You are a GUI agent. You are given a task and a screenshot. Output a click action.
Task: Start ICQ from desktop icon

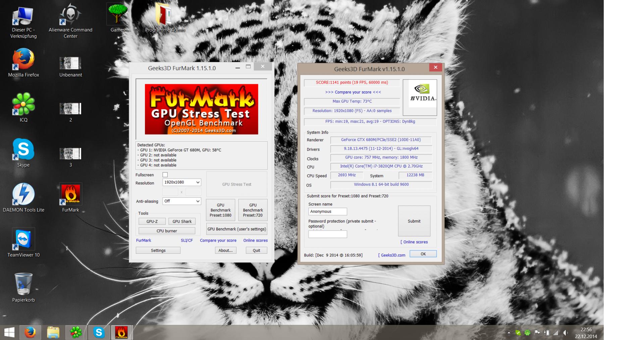tap(23, 107)
